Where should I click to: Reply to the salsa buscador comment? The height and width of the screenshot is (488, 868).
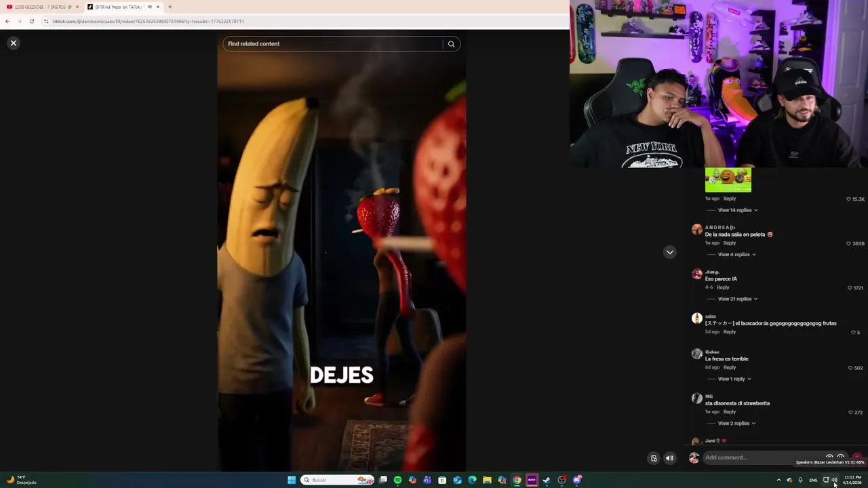click(730, 331)
